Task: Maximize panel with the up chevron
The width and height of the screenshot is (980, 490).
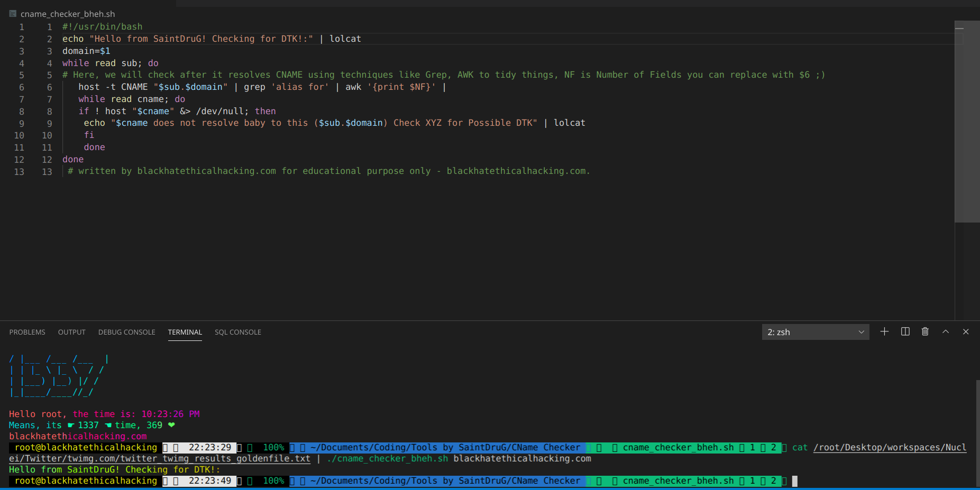Action: (x=946, y=331)
